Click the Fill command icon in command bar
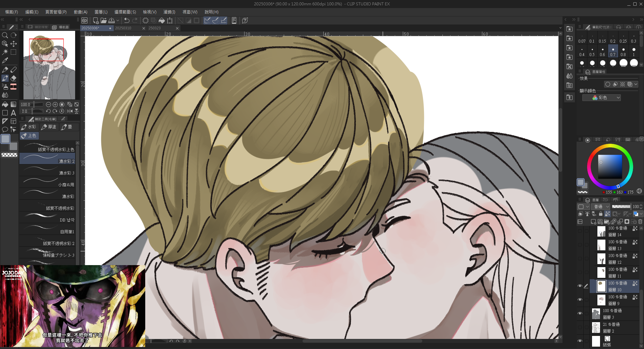The width and height of the screenshot is (644, 349). coord(162,20)
